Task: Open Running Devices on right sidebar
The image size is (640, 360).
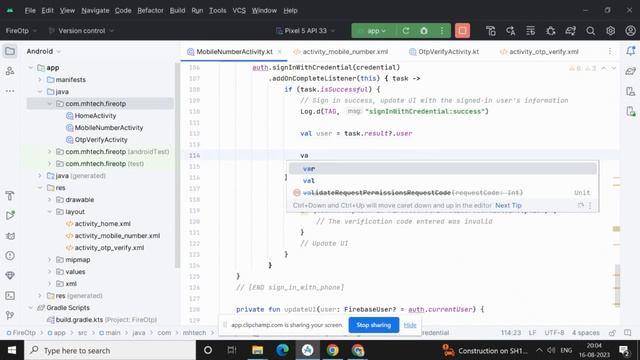Action: pyautogui.click(x=630, y=111)
